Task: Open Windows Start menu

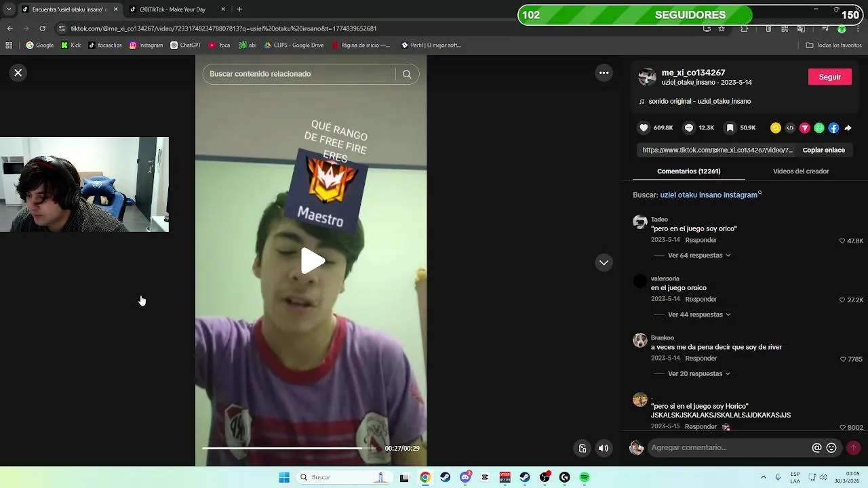Action: pos(284,477)
